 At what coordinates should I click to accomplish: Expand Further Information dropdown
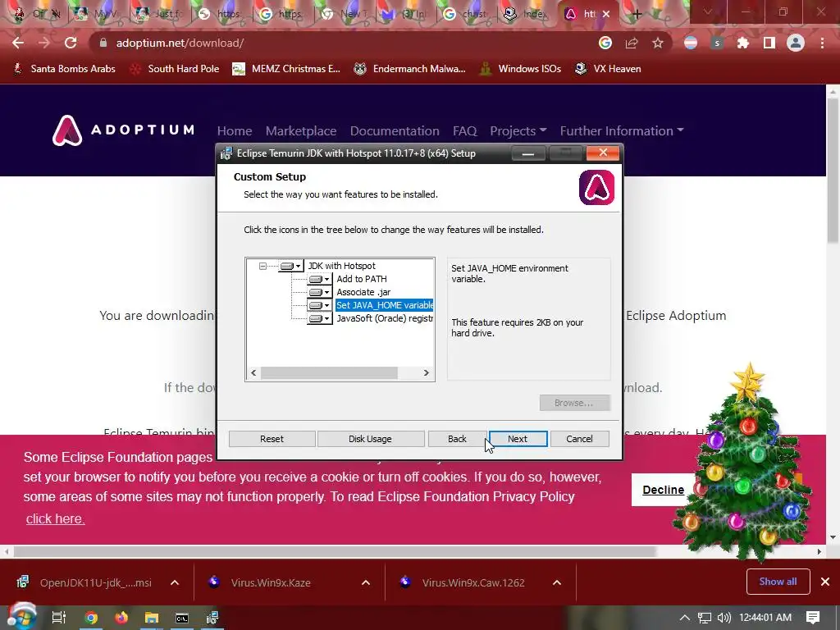point(622,130)
